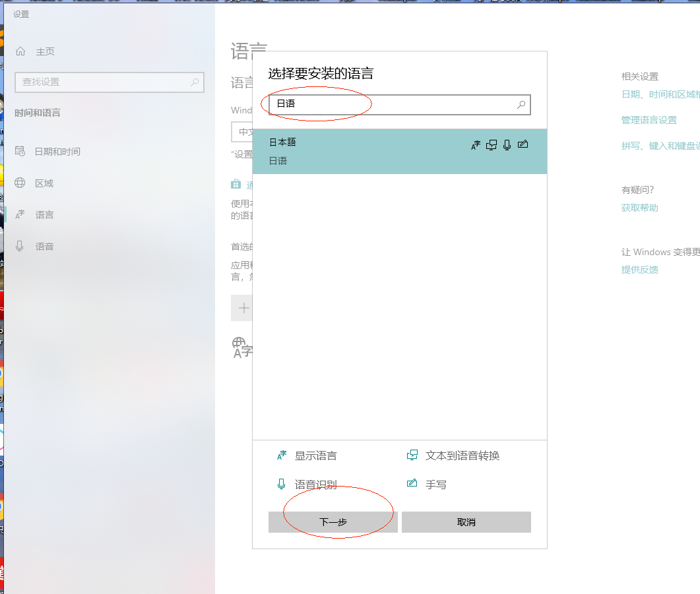Viewport: 700px width, 594px height.
Task: Click the language search box containing 日语
Action: (400, 104)
